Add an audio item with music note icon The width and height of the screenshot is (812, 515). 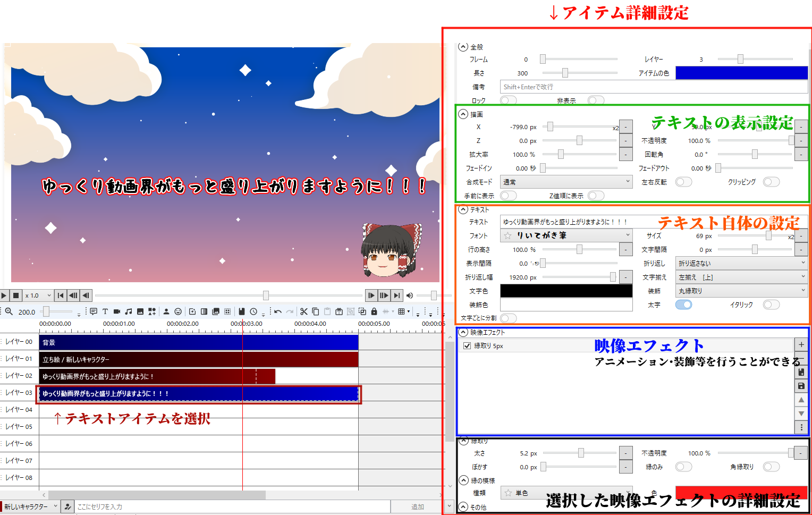[x=128, y=311]
